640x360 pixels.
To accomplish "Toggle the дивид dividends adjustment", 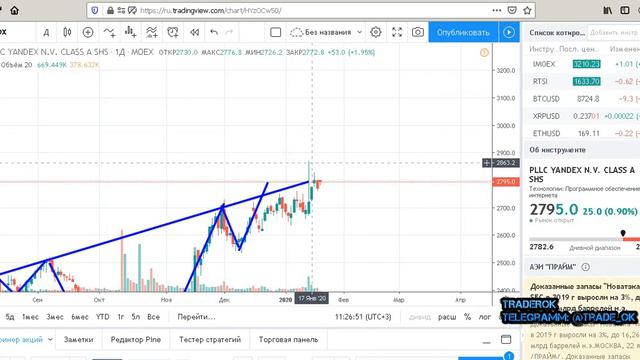I will (420, 317).
